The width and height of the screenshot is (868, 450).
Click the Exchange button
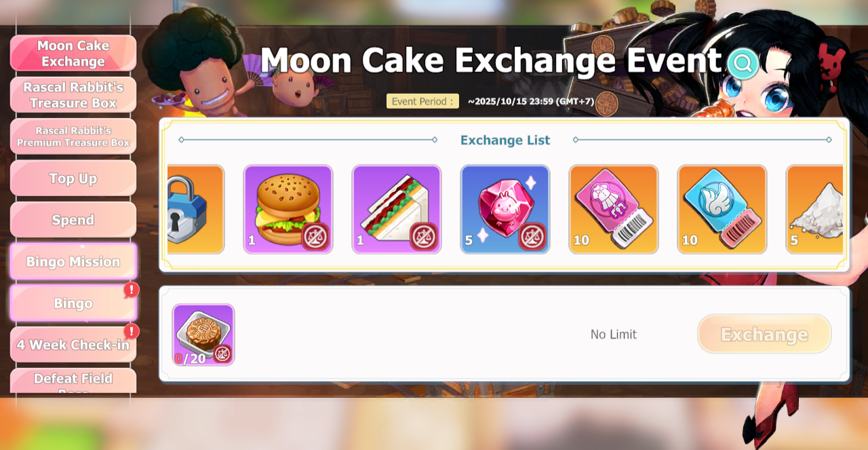point(764,334)
